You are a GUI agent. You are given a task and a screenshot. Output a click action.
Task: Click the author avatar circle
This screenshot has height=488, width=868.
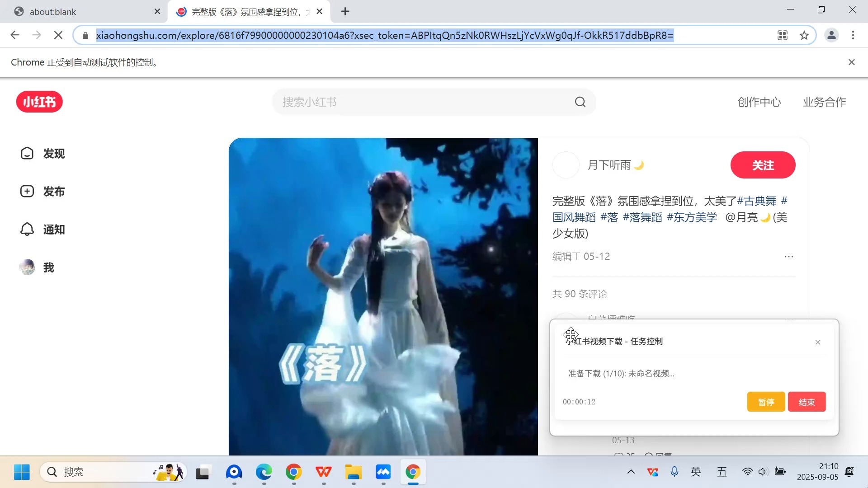[x=566, y=165]
